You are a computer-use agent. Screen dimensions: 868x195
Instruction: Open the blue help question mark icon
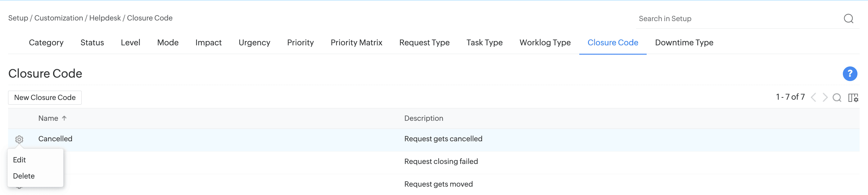pos(849,74)
